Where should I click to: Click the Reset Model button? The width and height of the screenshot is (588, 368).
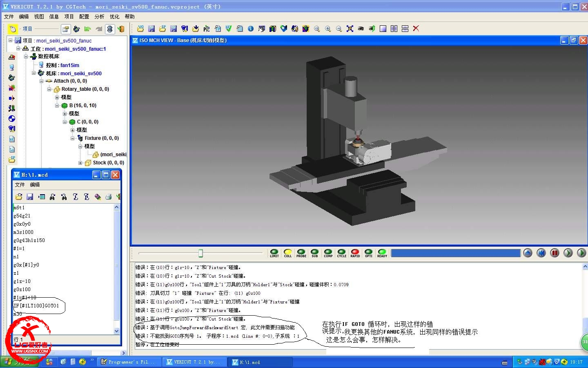tap(528, 253)
